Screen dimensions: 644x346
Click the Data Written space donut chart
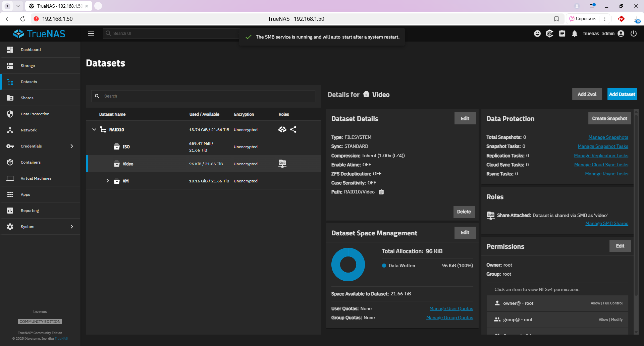click(x=348, y=265)
